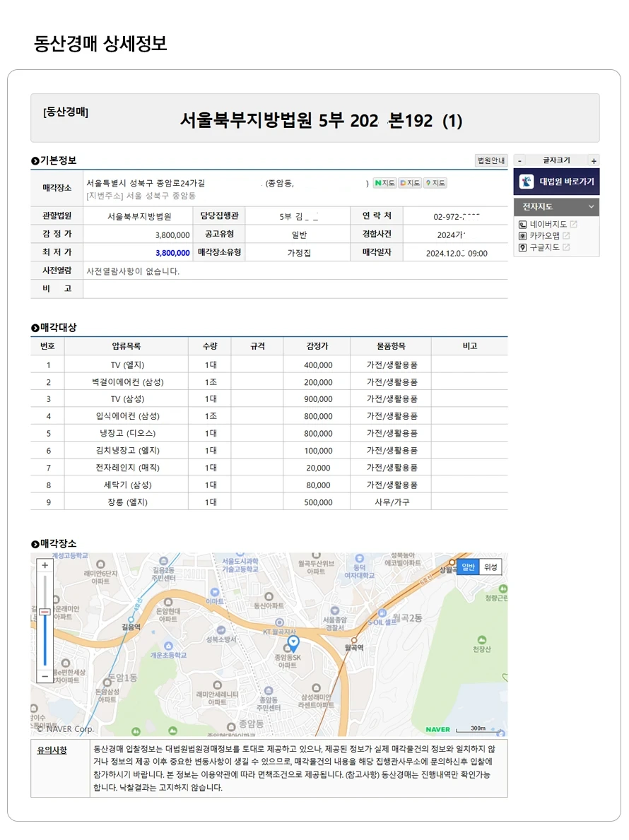Click the map zoom out minus button
629x840 pixels.
[x=45, y=676]
